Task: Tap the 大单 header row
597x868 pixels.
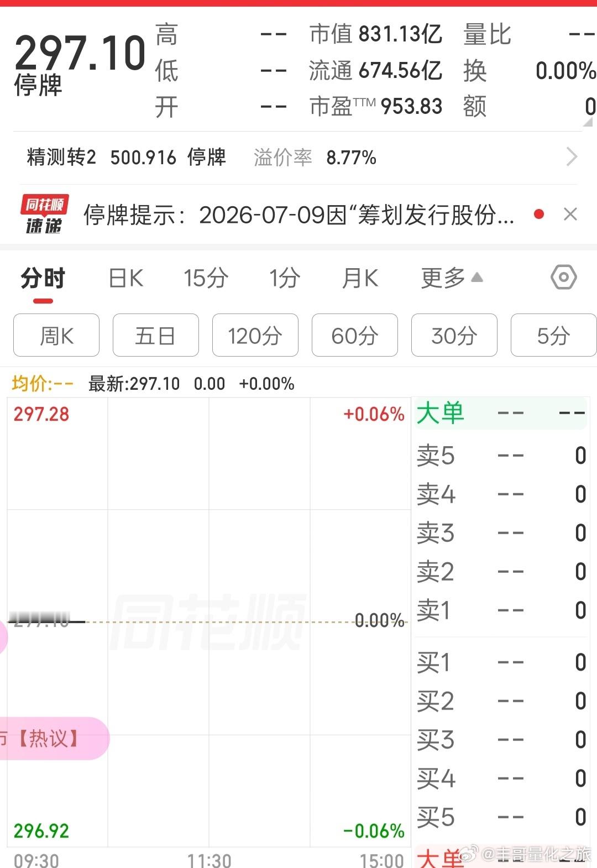Action: pyautogui.click(x=501, y=413)
